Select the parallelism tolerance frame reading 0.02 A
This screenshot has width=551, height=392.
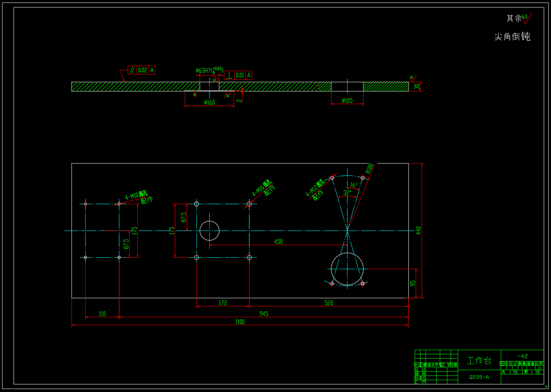point(142,70)
